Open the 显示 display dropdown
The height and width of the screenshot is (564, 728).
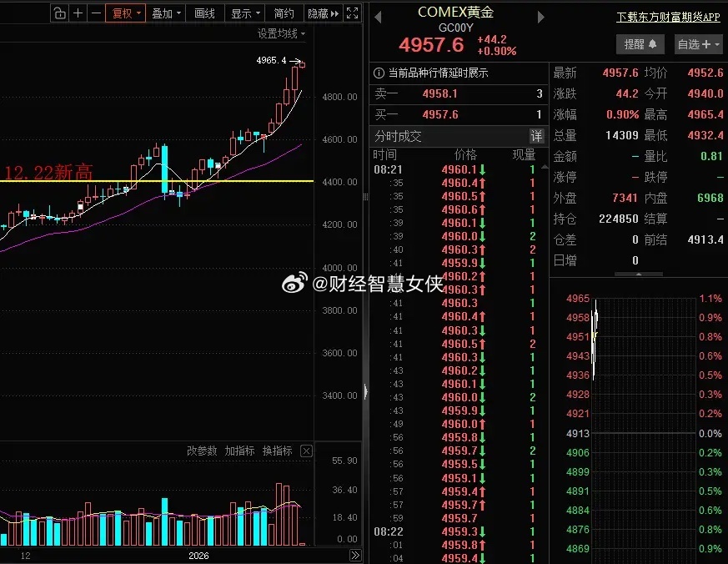click(x=245, y=13)
